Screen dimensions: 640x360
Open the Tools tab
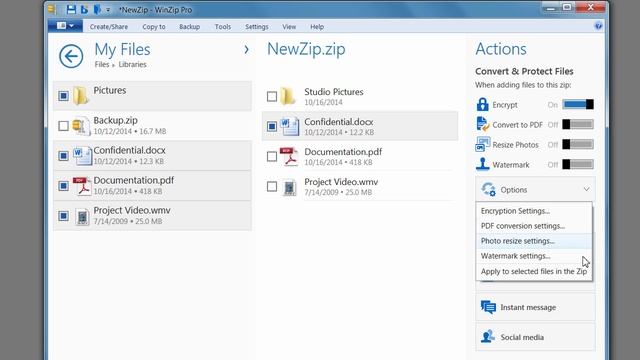pos(223,27)
